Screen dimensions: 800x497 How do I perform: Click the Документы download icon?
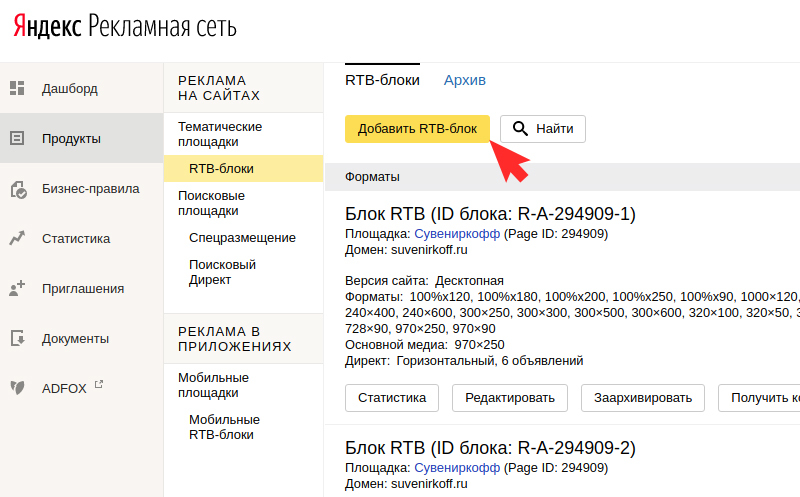coord(17,338)
